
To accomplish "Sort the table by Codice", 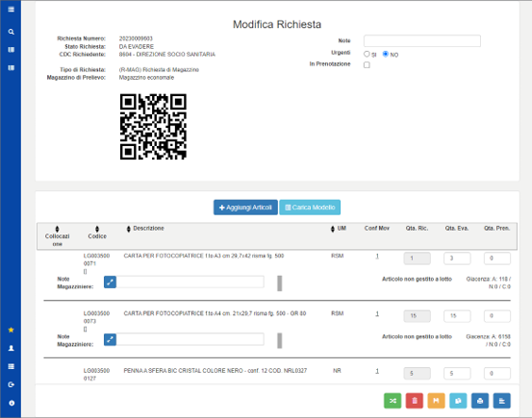I will tap(97, 229).
